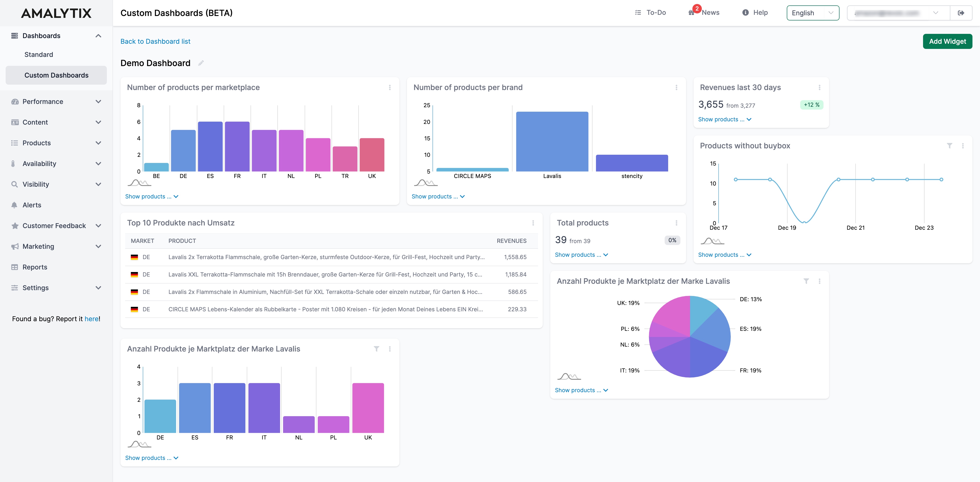Click the bug report 'here' link

(91, 319)
